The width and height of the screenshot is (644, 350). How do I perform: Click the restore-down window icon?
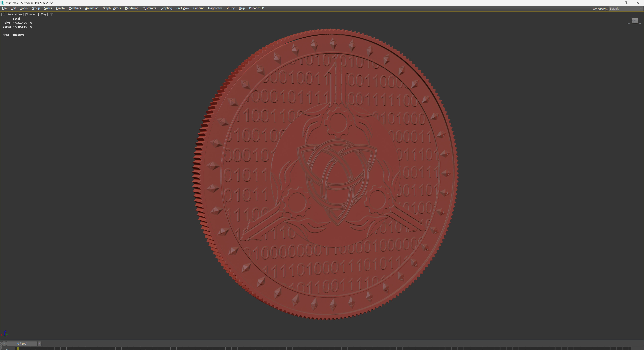coord(626,3)
